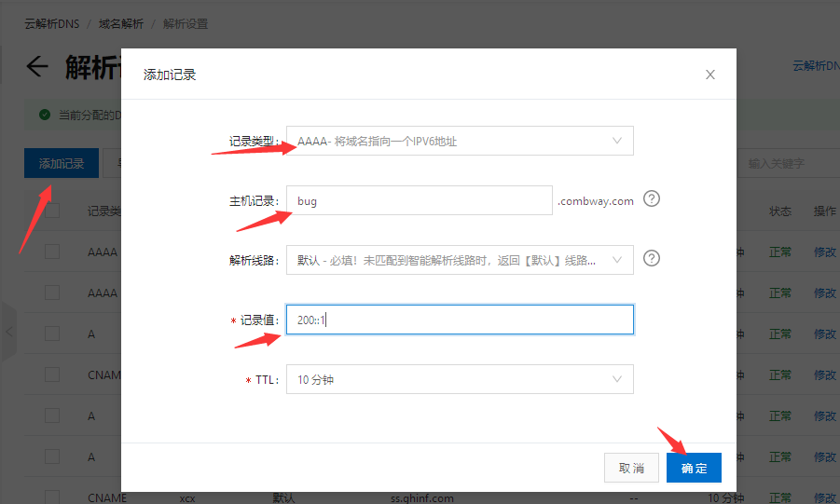The width and height of the screenshot is (840, 504).
Task: Click the left sidebar collapse handle
Action: pyautogui.click(x=8, y=331)
